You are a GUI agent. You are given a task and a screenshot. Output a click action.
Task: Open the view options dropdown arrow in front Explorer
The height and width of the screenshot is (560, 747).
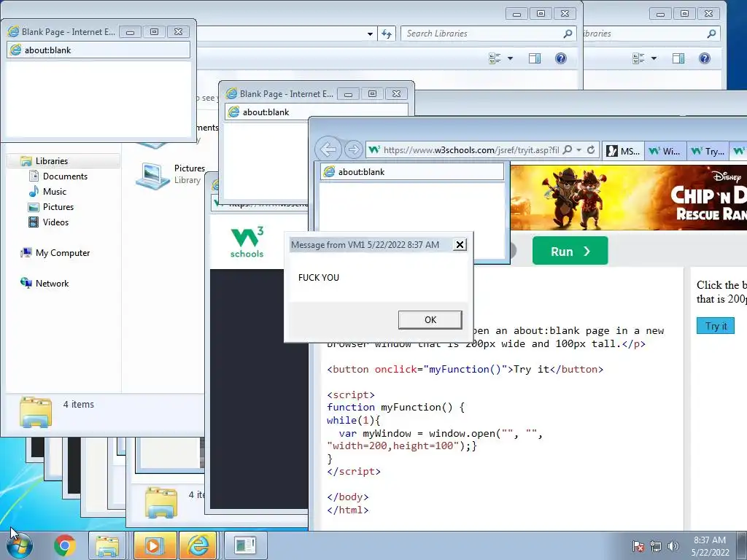click(x=510, y=58)
